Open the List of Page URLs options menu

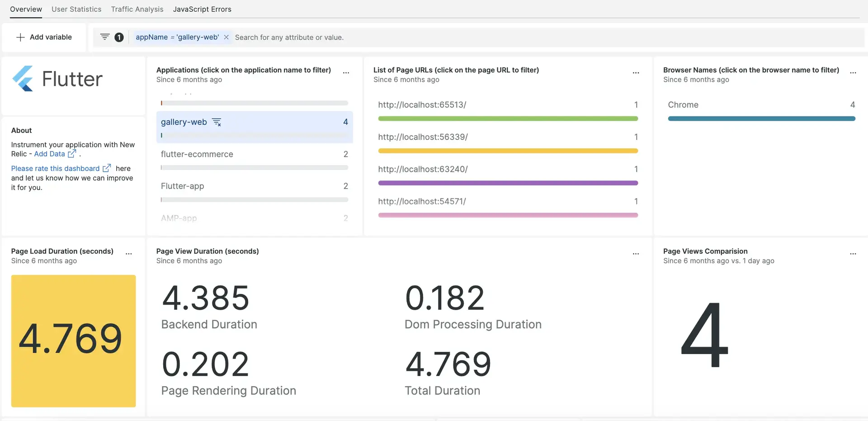(x=636, y=73)
